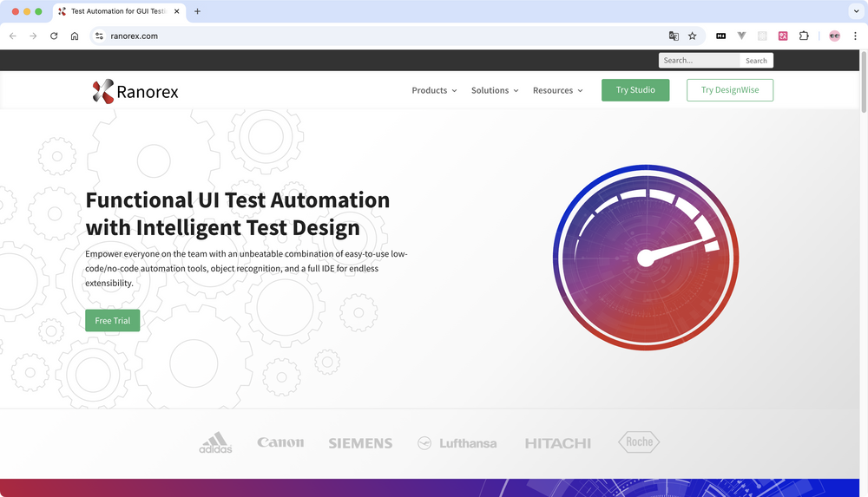Expand the Products menu
The width and height of the screenshot is (868, 497).
pyautogui.click(x=434, y=90)
